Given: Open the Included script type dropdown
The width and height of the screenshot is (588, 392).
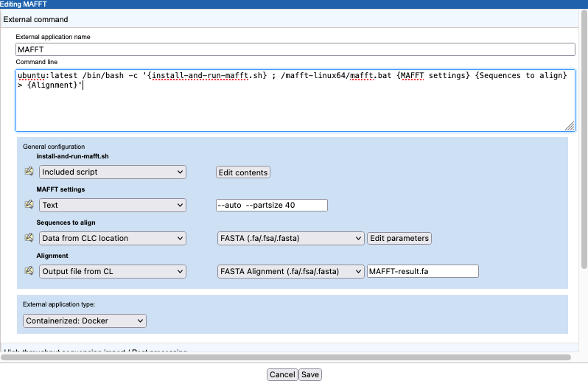Looking at the screenshot, I should (112, 172).
